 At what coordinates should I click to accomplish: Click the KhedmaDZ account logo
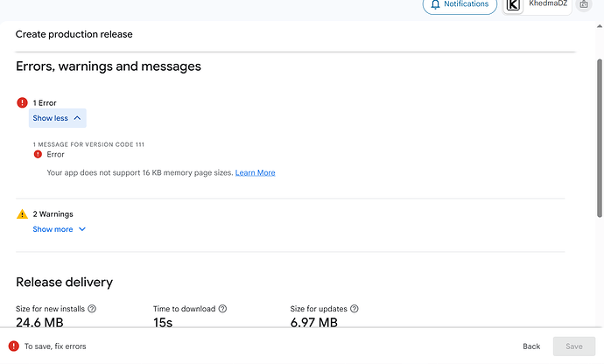[x=513, y=5]
